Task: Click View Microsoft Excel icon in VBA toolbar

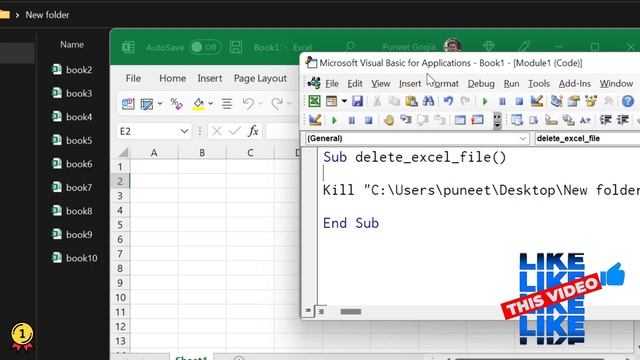Action: point(314,101)
